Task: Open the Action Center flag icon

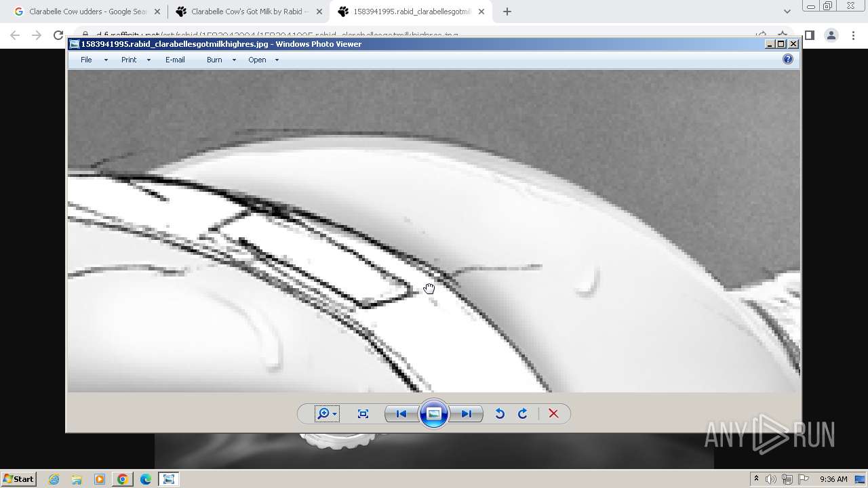Action: (x=804, y=479)
